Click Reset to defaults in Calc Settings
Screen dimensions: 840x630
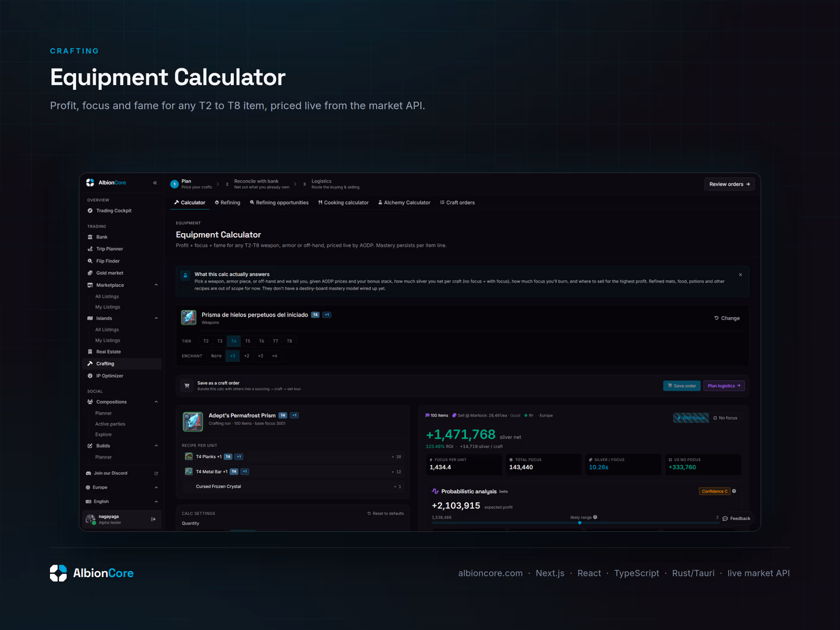[x=385, y=513]
